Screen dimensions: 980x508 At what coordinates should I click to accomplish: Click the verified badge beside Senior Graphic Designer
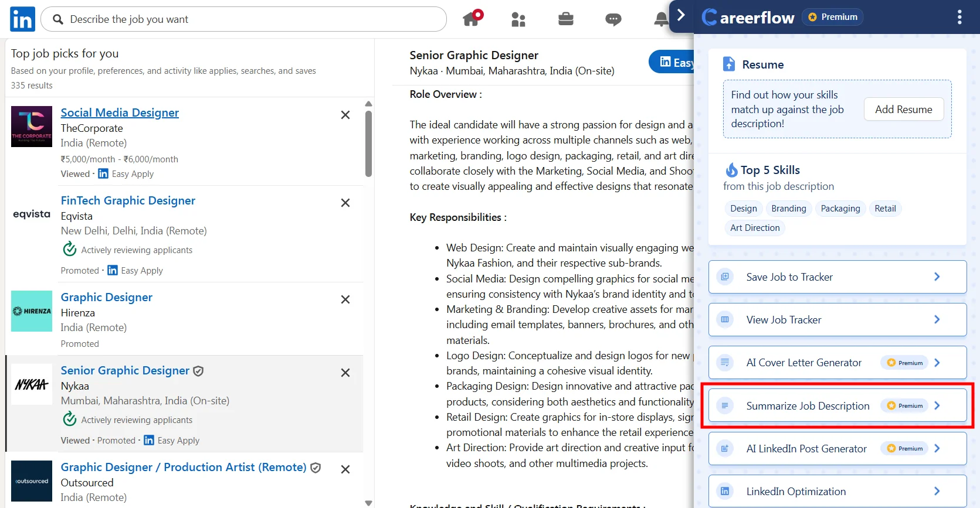198,371
